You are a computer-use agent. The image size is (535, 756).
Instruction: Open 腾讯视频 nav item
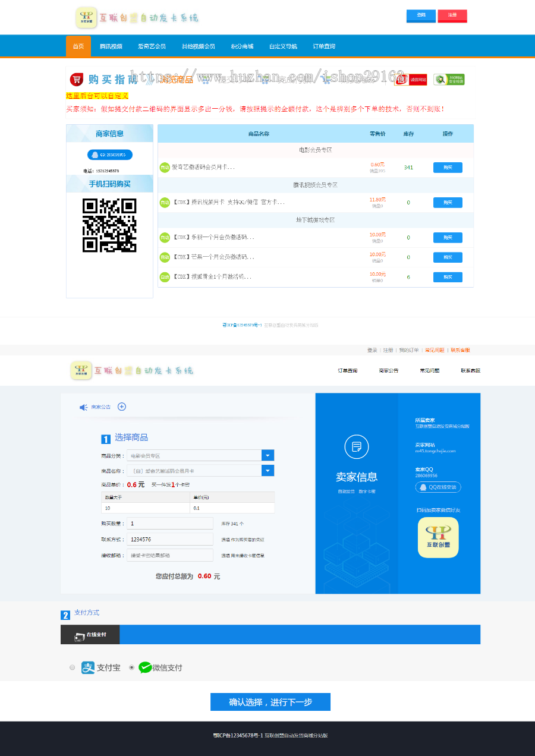point(111,46)
